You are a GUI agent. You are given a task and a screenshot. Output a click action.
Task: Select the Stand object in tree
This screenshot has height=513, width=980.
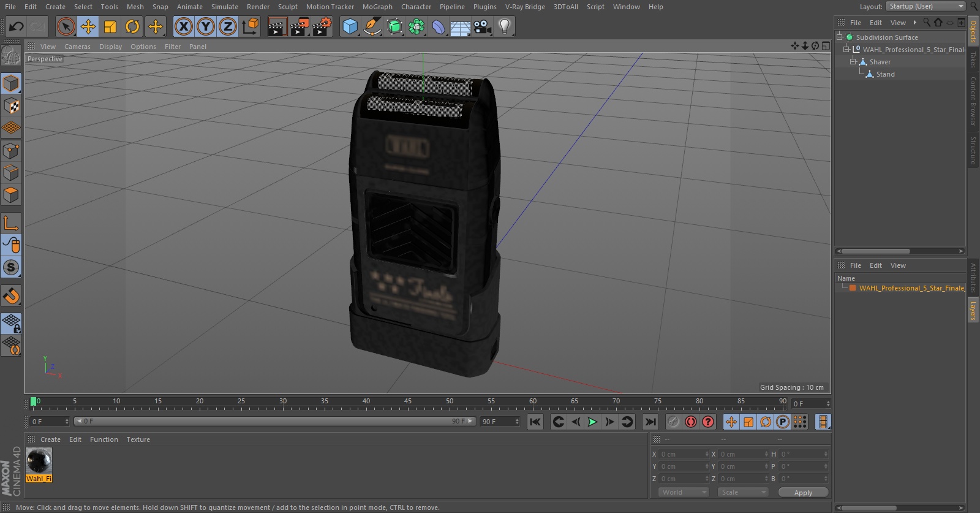point(885,74)
